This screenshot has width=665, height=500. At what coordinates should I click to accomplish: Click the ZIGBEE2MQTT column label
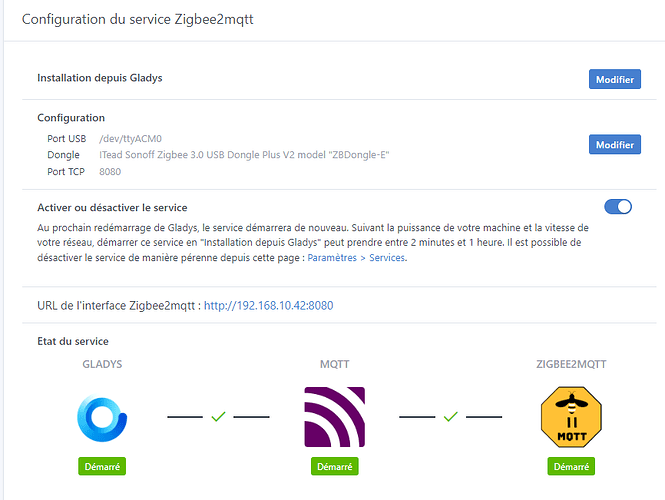point(570,364)
